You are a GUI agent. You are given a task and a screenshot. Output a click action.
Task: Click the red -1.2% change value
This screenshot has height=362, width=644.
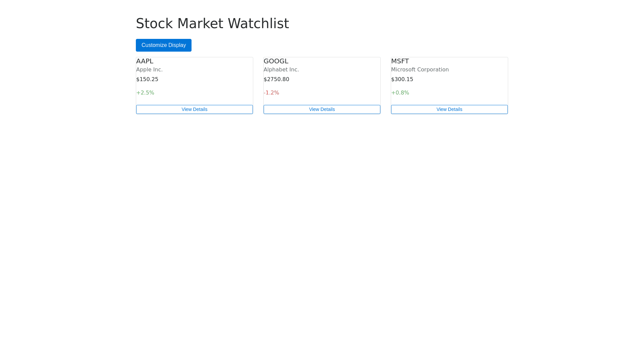[271, 93]
